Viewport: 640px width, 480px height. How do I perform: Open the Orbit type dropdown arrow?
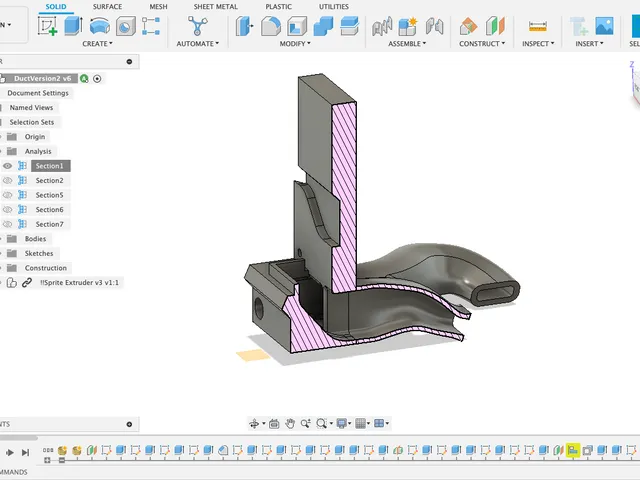click(x=264, y=424)
